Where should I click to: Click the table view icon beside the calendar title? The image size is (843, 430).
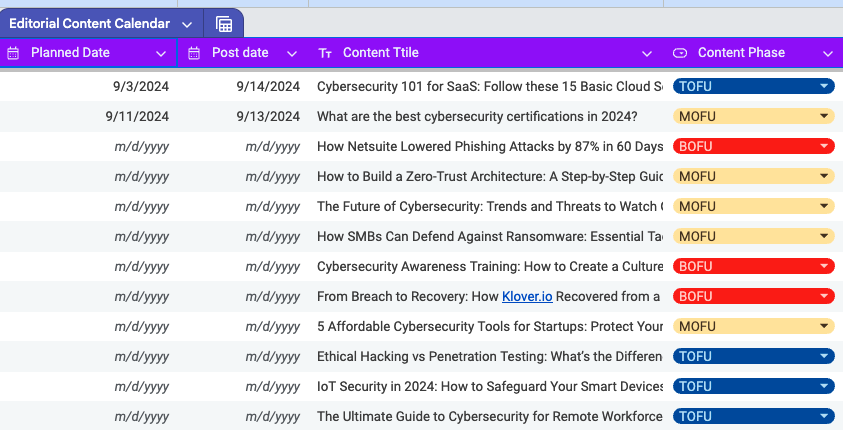[x=223, y=24]
